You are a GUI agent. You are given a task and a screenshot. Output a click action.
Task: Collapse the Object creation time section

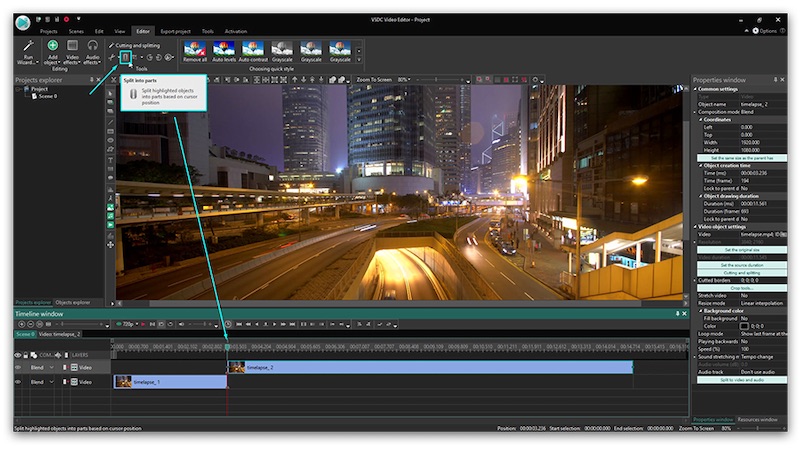click(701, 166)
